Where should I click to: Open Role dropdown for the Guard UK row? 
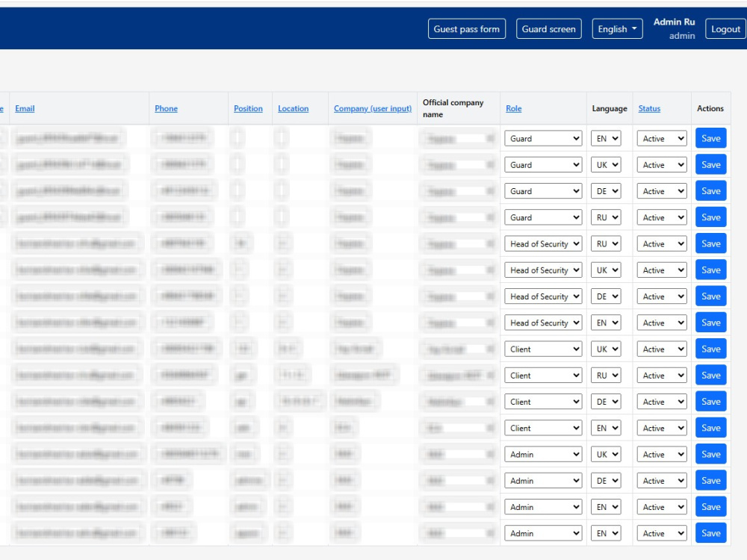(543, 165)
